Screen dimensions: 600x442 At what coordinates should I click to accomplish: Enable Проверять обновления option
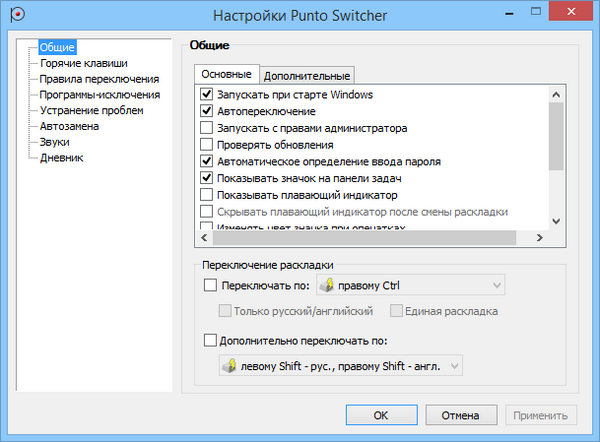pos(207,144)
